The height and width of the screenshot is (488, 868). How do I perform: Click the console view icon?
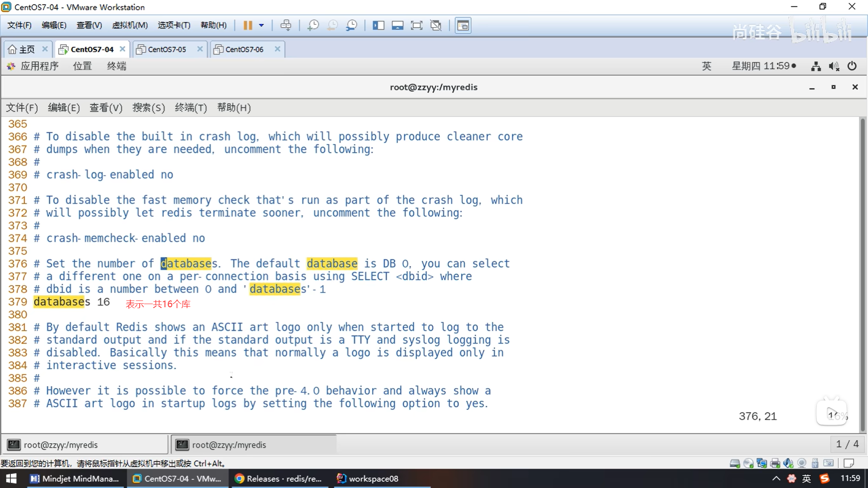click(463, 25)
